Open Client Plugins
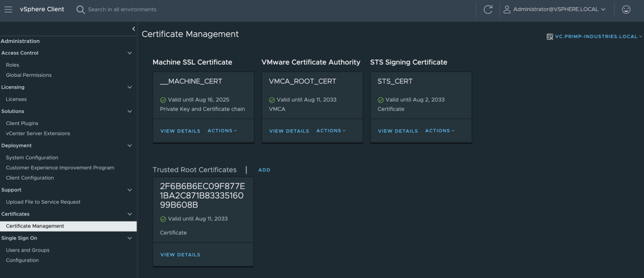Viewport: 644px width, 278px height. click(x=22, y=123)
